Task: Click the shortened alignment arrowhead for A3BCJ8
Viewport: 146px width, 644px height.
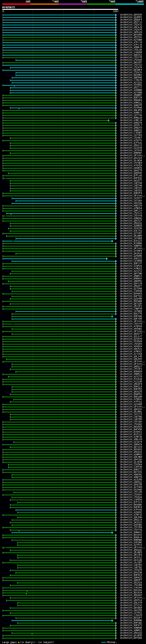Action: (109, 120)
